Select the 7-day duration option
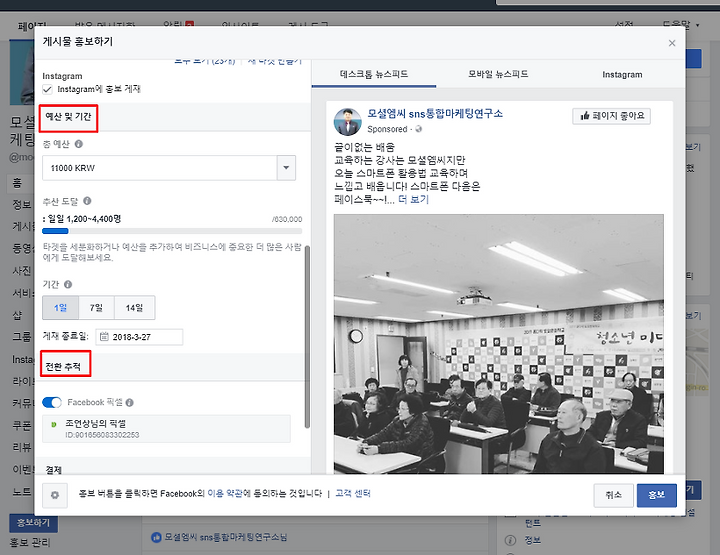 96,308
